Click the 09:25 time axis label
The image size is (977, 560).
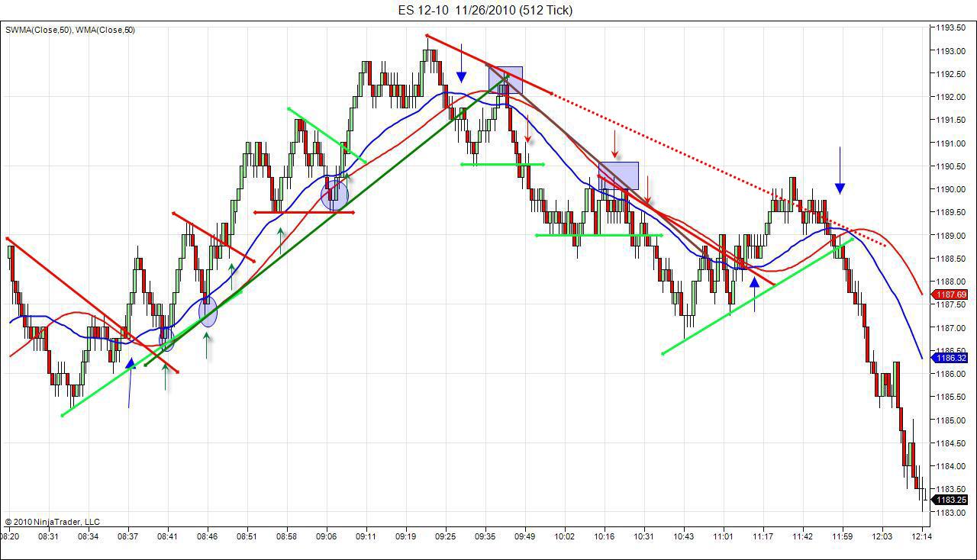(x=446, y=536)
